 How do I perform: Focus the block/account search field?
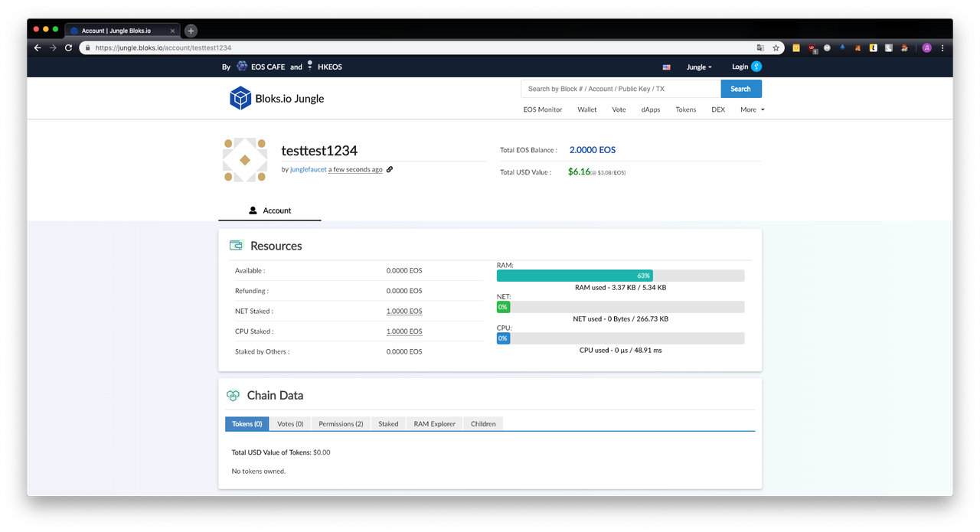[621, 89]
